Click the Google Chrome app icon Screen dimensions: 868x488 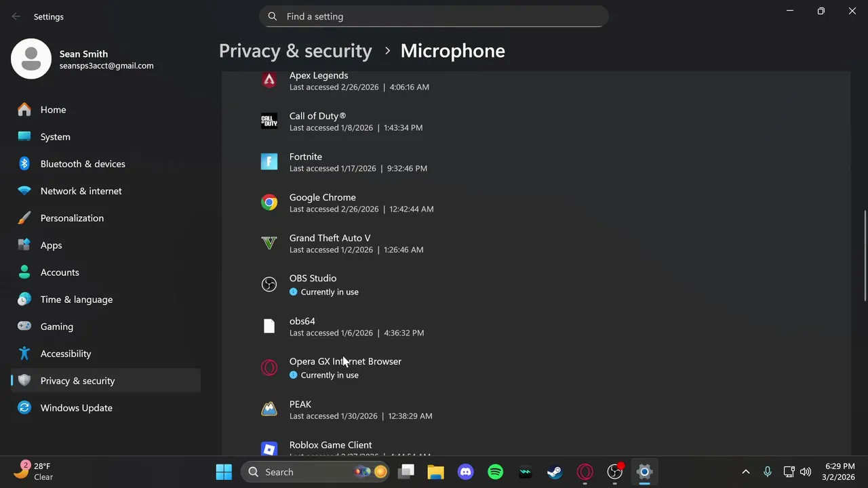click(x=269, y=203)
